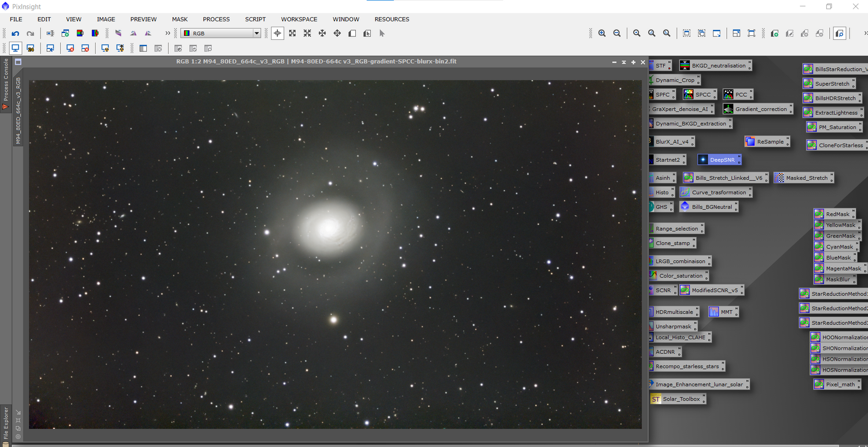The height and width of the screenshot is (447, 868).
Task: Click the Solar_Toolbox ST icon
Action: [656, 399]
